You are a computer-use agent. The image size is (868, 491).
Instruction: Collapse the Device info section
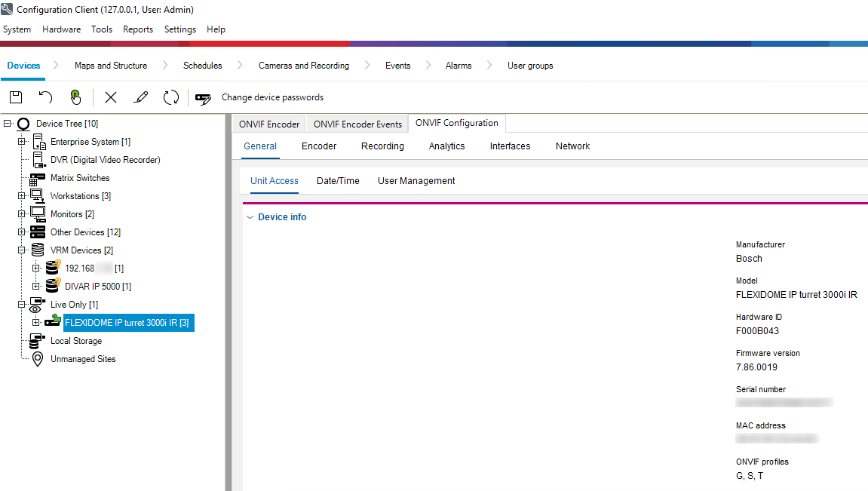(x=250, y=217)
